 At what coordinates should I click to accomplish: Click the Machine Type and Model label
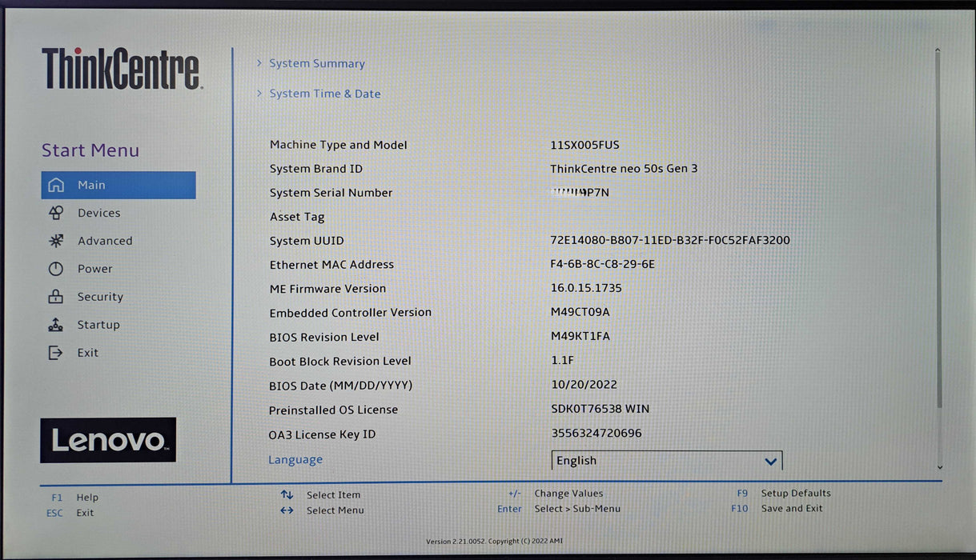tap(338, 145)
